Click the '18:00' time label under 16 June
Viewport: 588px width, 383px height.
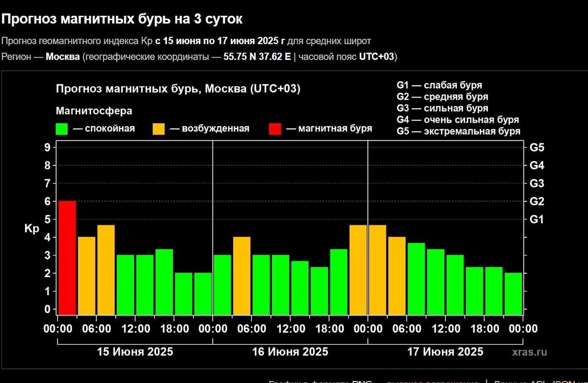coord(330,329)
